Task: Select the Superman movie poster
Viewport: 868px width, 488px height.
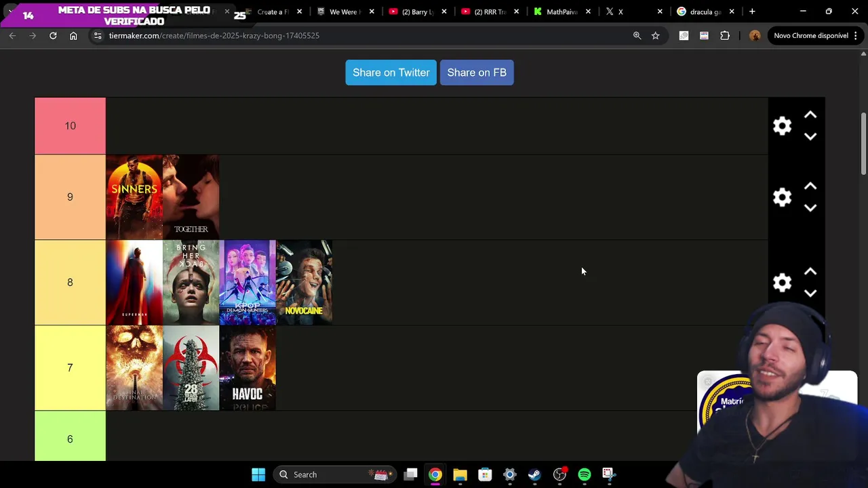Action: (x=134, y=283)
